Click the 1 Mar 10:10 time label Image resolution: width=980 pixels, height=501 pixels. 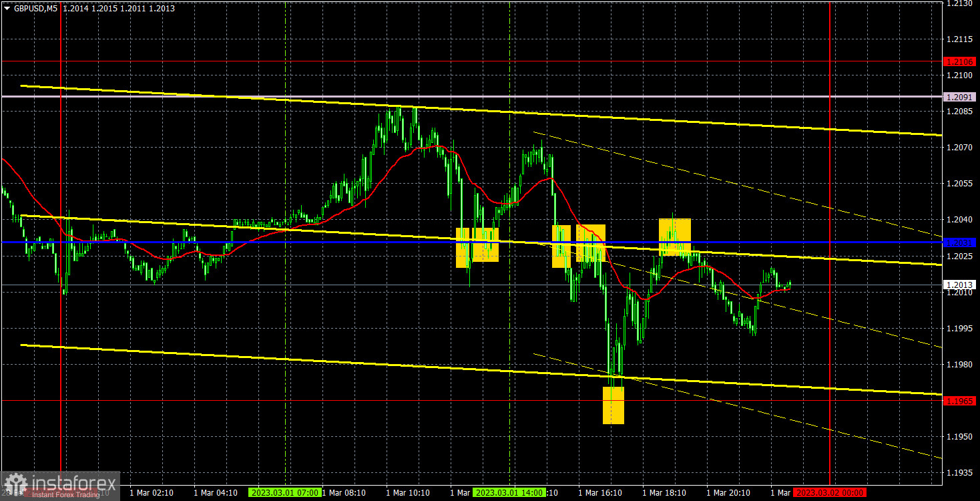pyautogui.click(x=408, y=493)
